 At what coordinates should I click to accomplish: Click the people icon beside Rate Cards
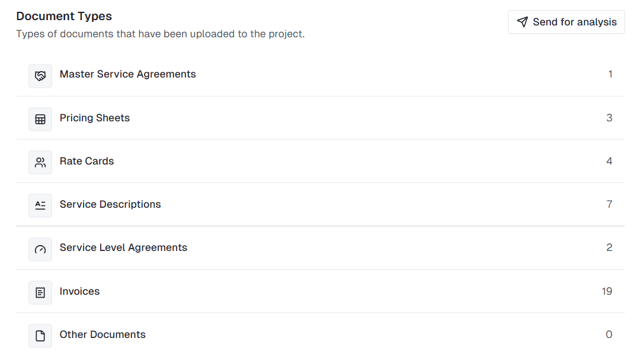coord(40,162)
